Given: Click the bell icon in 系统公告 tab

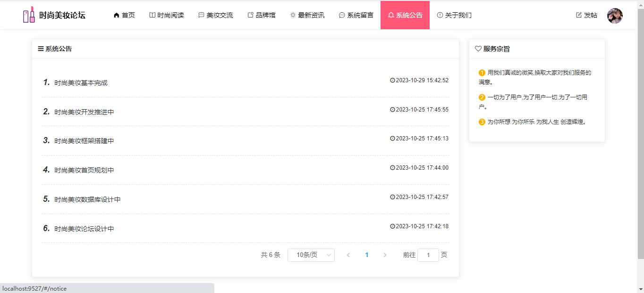Looking at the screenshot, I should [x=391, y=15].
